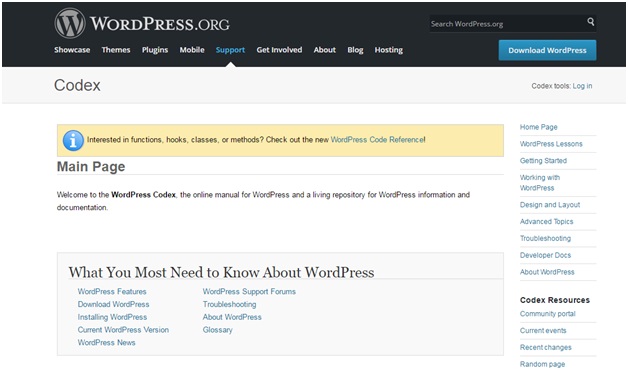This screenshot has width=628, height=371.
Task: Open WordPress Support Forums link
Action: [249, 292]
